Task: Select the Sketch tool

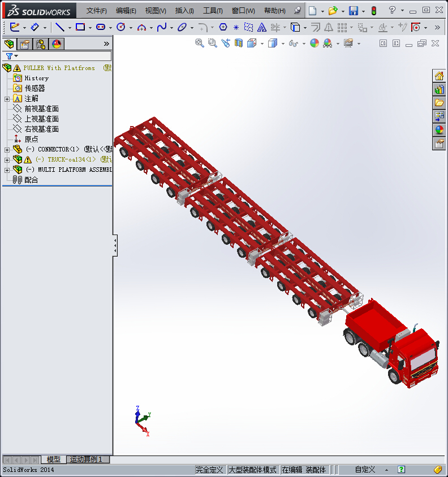Action: point(14,27)
